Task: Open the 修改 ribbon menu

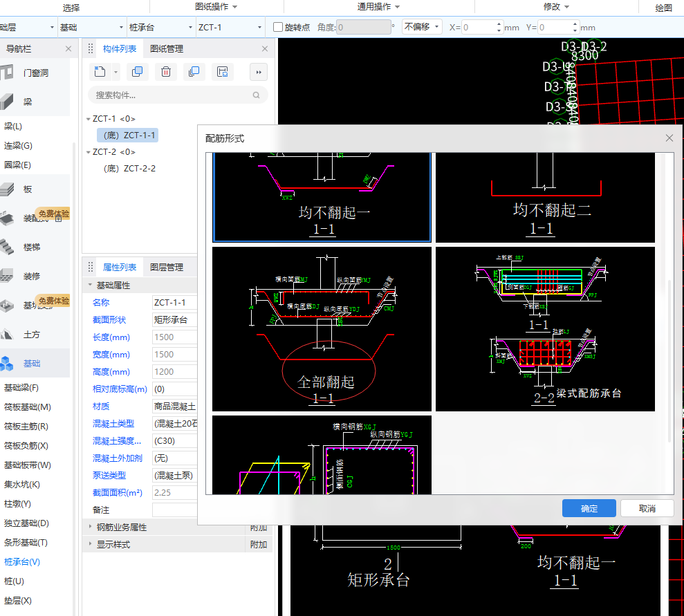Action: point(556,6)
